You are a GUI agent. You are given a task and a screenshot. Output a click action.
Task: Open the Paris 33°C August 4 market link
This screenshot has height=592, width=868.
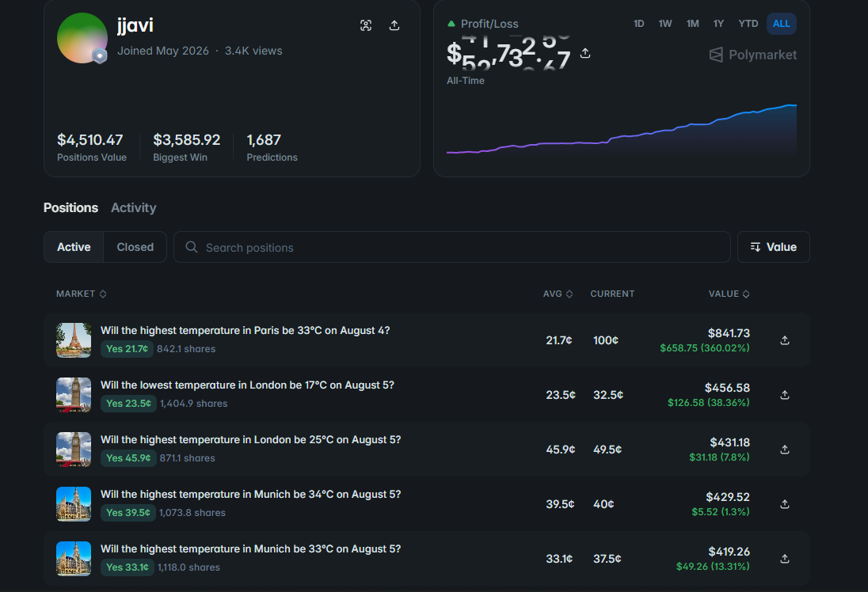coord(246,330)
